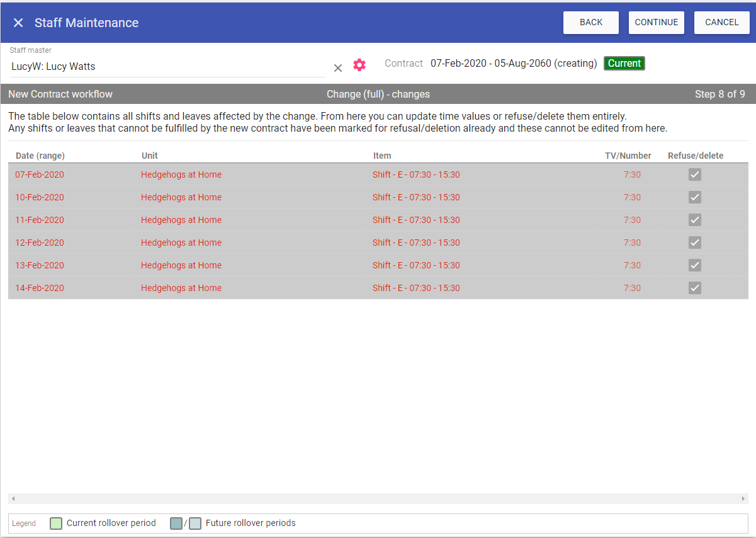Sort by the Date (range) column header

coord(40,156)
